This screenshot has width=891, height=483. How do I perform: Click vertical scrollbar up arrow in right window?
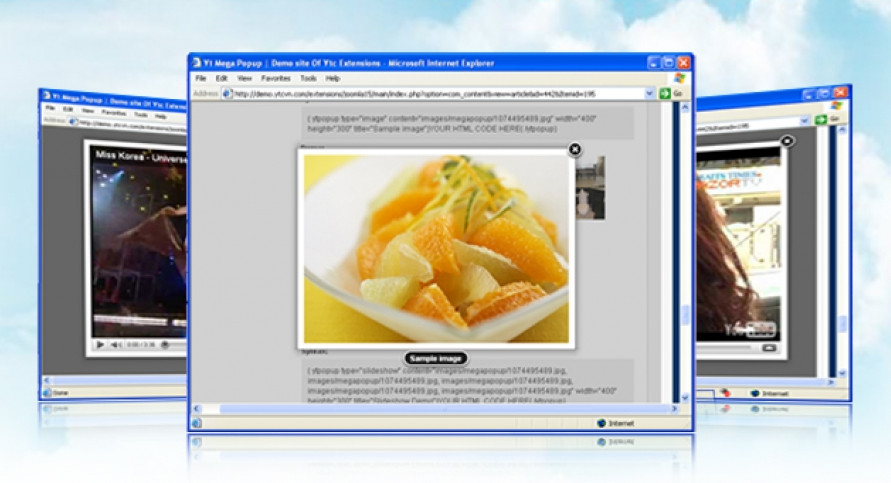[x=842, y=130]
